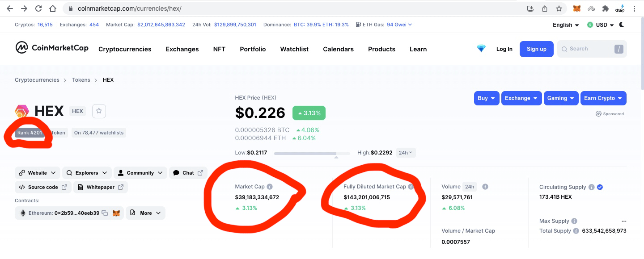Open the Gaming dropdown button
Image resolution: width=644 pixels, height=259 pixels.
tap(561, 98)
